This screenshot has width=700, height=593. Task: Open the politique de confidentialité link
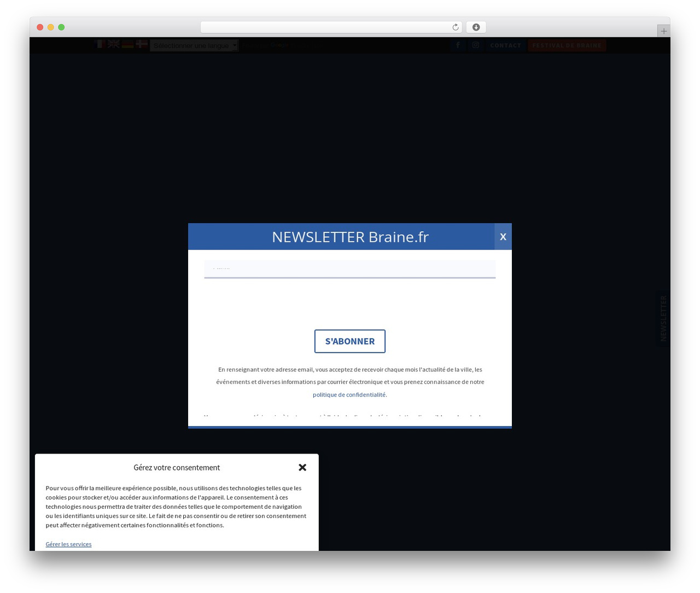pos(349,394)
